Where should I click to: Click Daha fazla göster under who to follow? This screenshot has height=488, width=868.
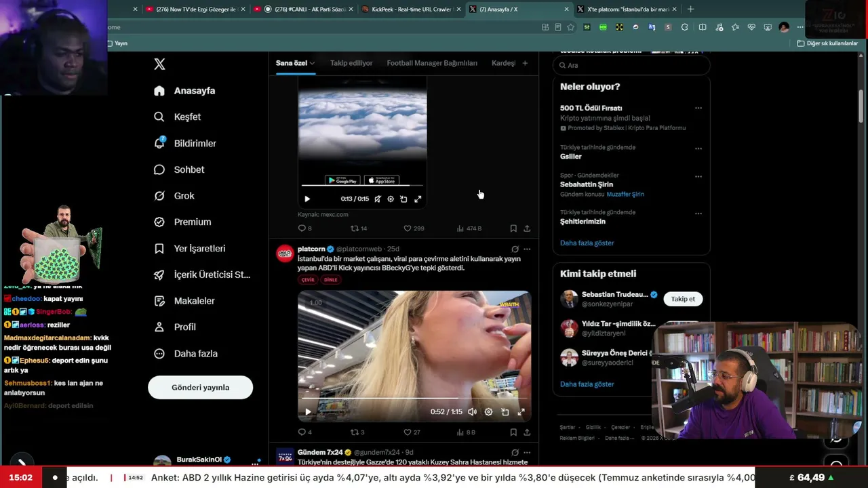point(587,384)
